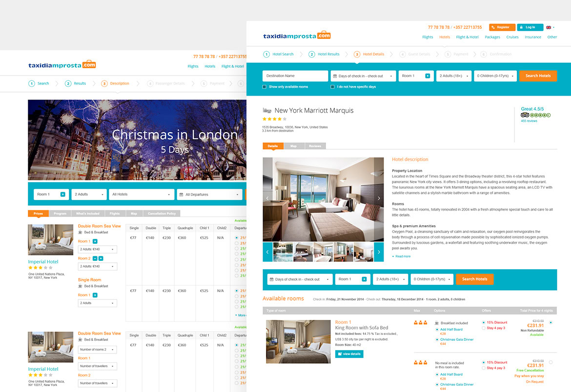Open '2 Adults (18+)' dropdown in top search bar
Screen dimensions: 571x392
pos(453,76)
